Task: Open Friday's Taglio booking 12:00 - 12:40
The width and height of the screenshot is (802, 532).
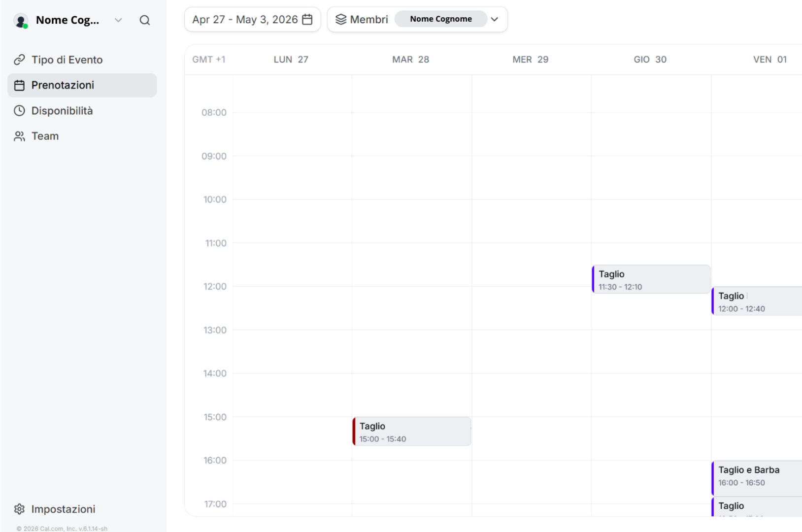Action: [756, 301]
